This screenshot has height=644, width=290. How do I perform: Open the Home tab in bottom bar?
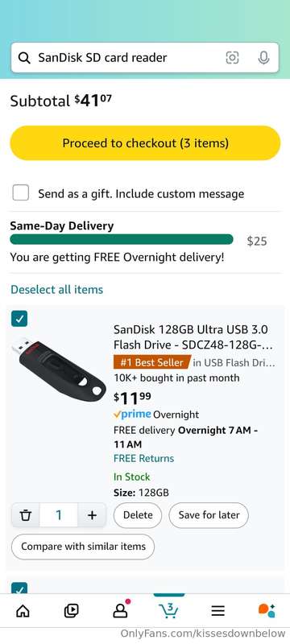(23, 611)
